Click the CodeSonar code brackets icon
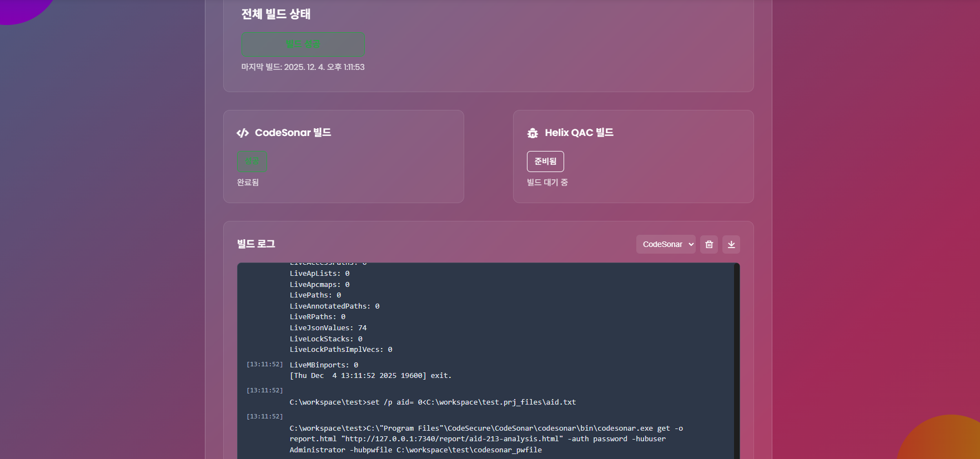Screen dimensions: 980x459 click(x=243, y=133)
